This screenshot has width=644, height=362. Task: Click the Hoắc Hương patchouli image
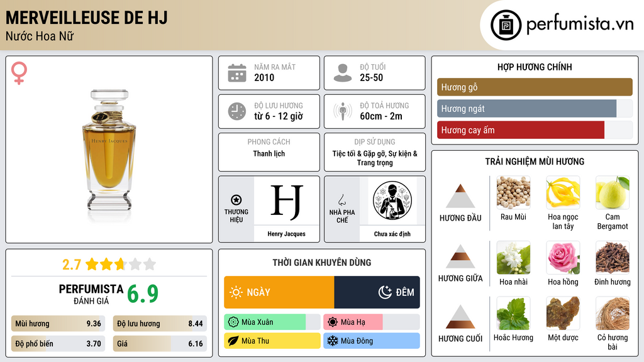click(x=513, y=314)
